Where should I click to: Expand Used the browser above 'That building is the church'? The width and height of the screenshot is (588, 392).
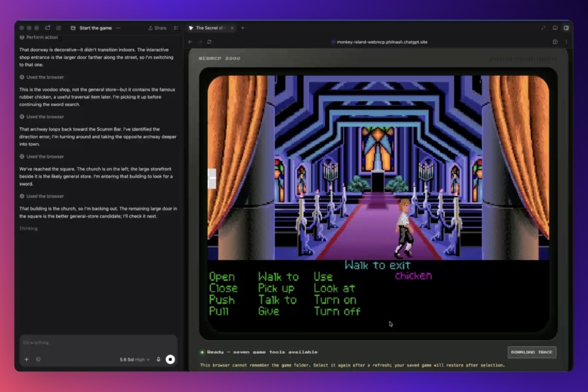coord(42,196)
